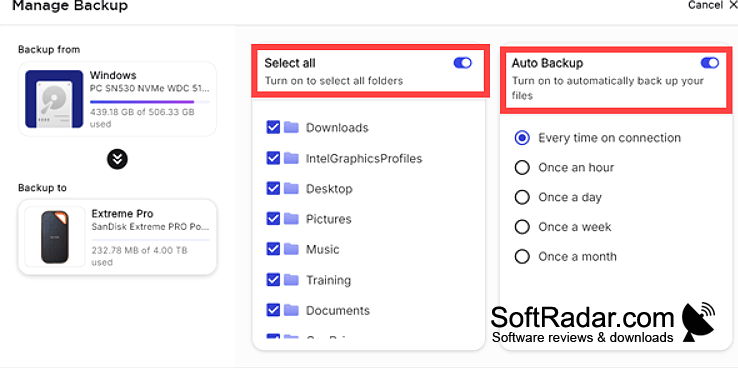738x368 pixels.
Task: Select Every time on connection option
Action: coord(522,138)
